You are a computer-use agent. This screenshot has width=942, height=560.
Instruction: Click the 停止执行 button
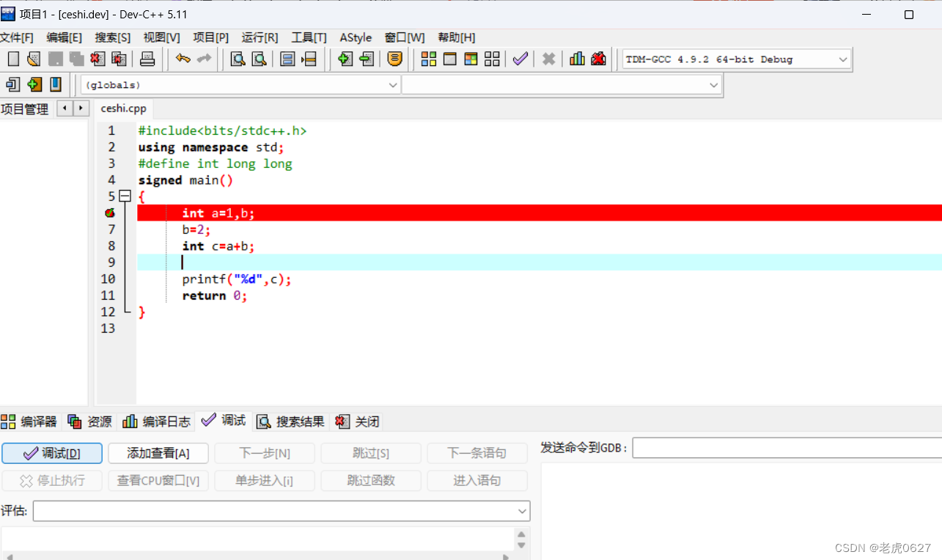tap(52, 481)
